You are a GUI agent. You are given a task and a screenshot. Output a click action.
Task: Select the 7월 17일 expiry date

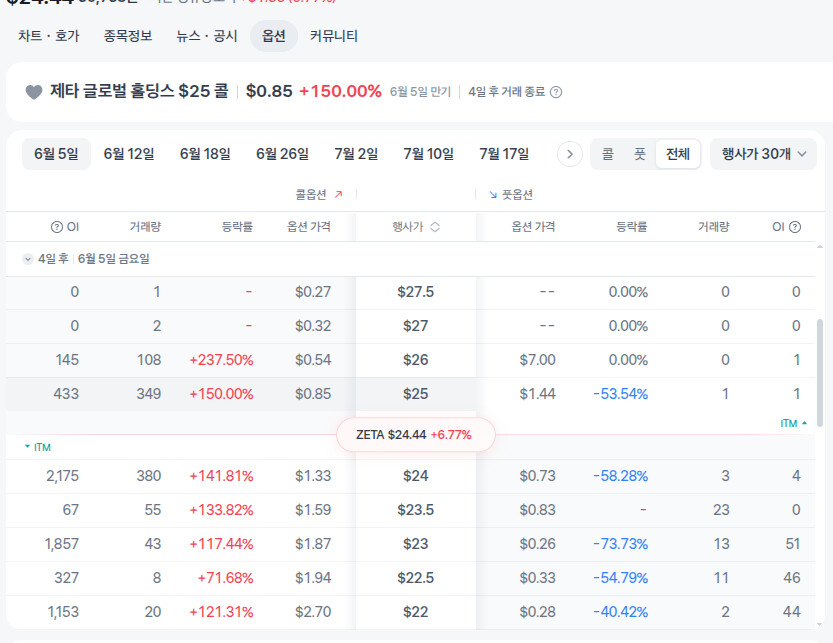click(504, 154)
